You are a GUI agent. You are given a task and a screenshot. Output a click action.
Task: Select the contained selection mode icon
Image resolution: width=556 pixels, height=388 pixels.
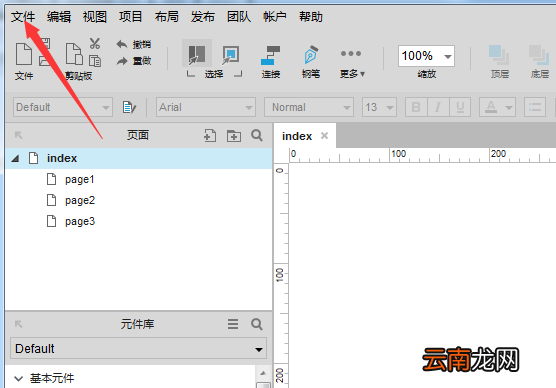(x=231, y=54)
